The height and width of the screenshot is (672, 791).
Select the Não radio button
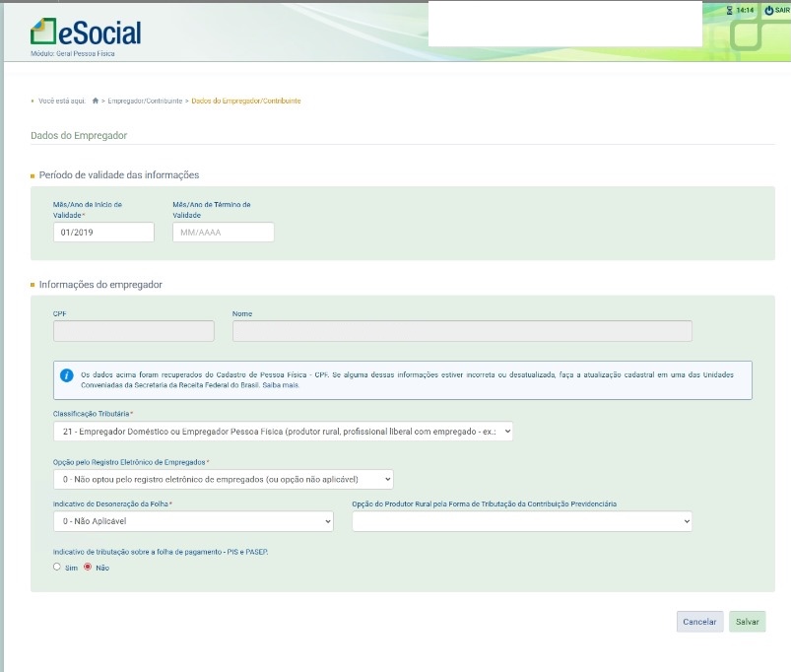tap(88, 567)
